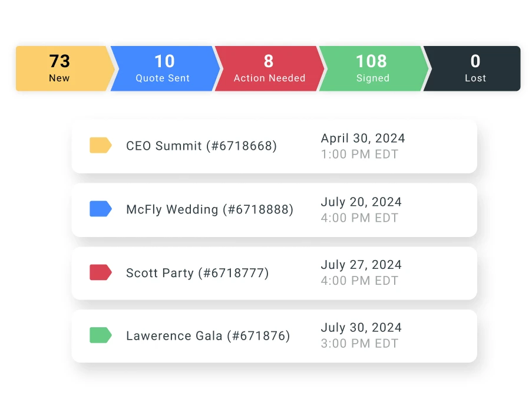The width and height of the screenshot is (532, 398).
Task: Open the McFly Wedding event details
Action: pos(209,209)
